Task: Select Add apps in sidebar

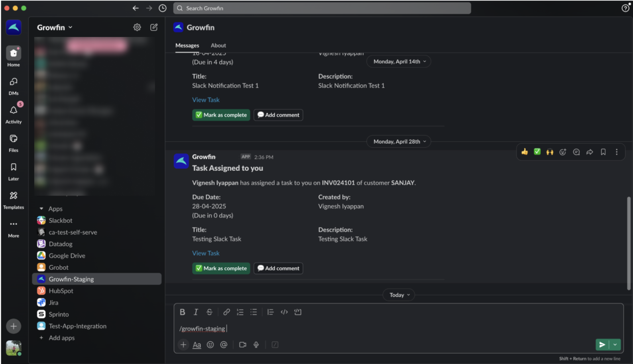Action: [x=96, y=338]
